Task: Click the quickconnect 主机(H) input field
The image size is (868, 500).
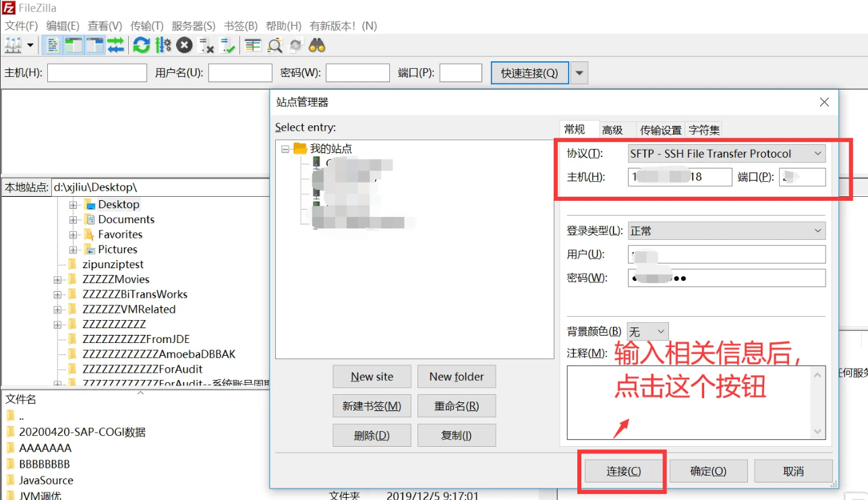Action: (x=97, y=73)
